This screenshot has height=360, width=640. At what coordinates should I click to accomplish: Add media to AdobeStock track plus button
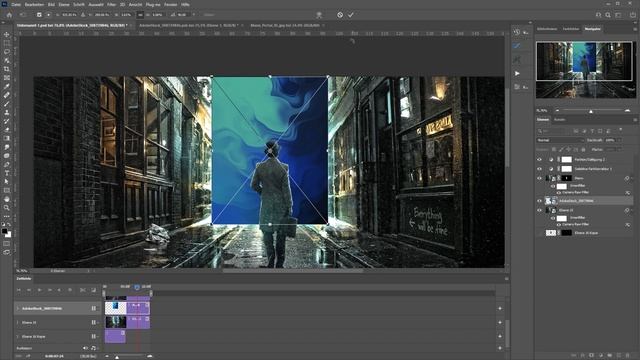[500, 309]
